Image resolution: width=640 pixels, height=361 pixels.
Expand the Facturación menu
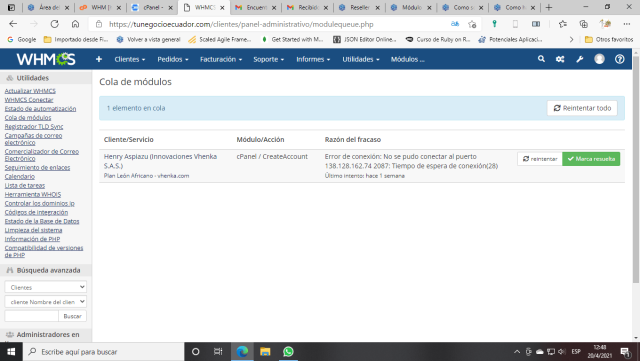tap(221, 59)
